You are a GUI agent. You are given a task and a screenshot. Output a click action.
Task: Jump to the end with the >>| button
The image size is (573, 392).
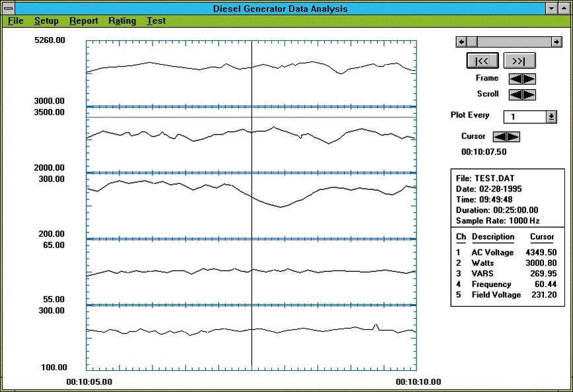pos(519,61)
